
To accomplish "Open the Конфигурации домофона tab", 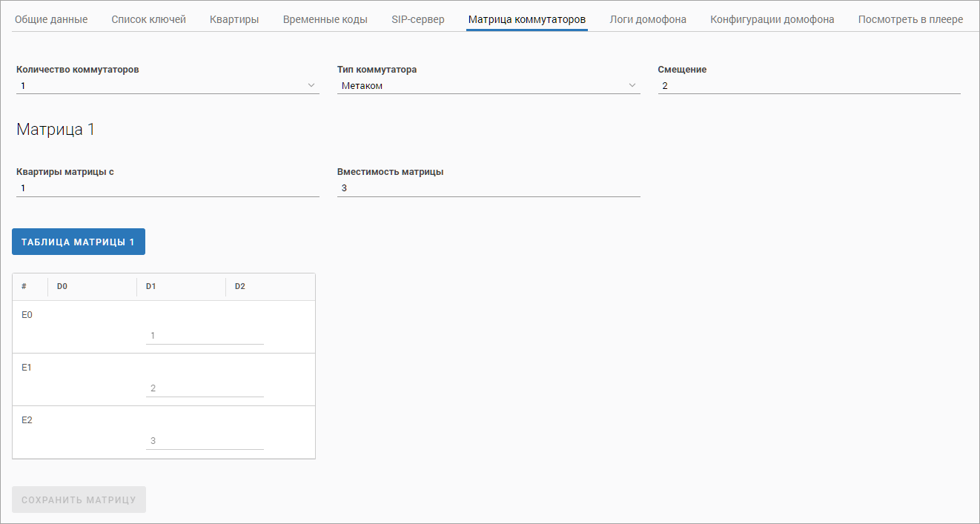I will [772, 19].
